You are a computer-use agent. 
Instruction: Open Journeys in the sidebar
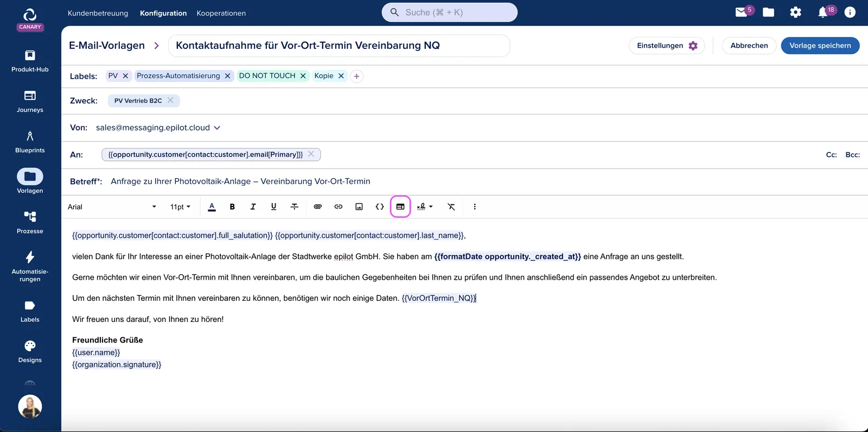pos(30,101)
